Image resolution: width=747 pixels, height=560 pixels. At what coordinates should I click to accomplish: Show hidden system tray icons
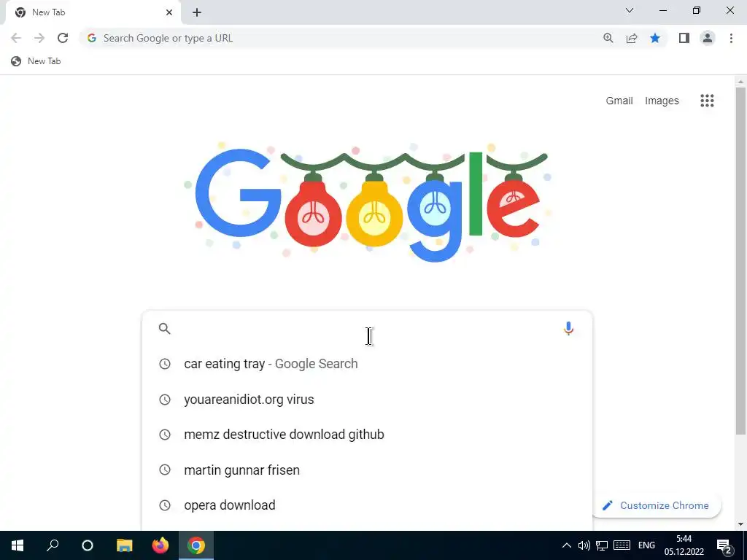566,545
